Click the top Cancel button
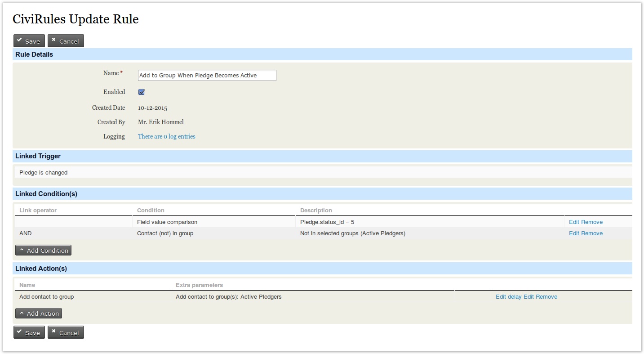Image resolution: width=644 pixels, height=354 pixels. tap(66, 41)
